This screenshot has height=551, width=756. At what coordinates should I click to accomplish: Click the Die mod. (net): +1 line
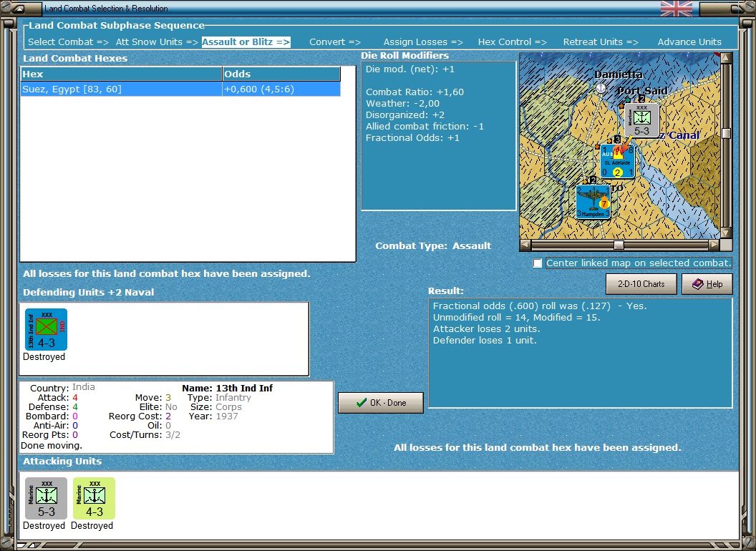click(409, 69)
